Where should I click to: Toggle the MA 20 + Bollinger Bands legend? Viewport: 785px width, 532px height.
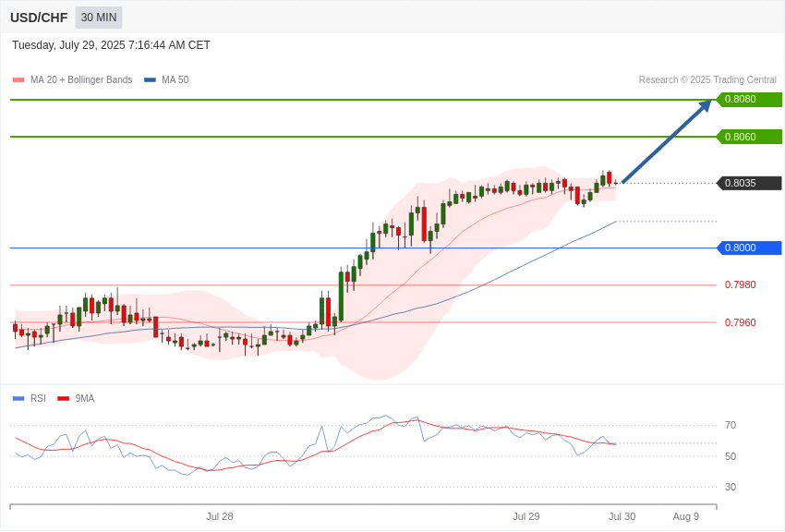(x=73, y=79)
